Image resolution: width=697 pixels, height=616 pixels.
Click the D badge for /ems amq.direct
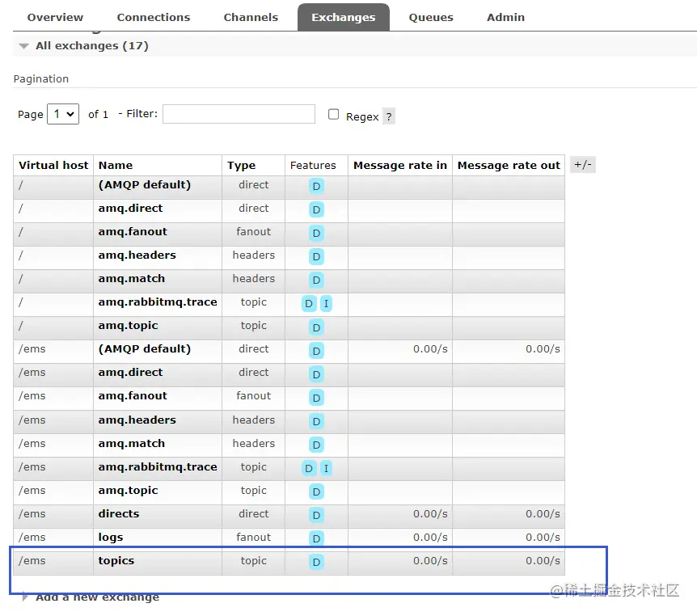pos(316,374)
